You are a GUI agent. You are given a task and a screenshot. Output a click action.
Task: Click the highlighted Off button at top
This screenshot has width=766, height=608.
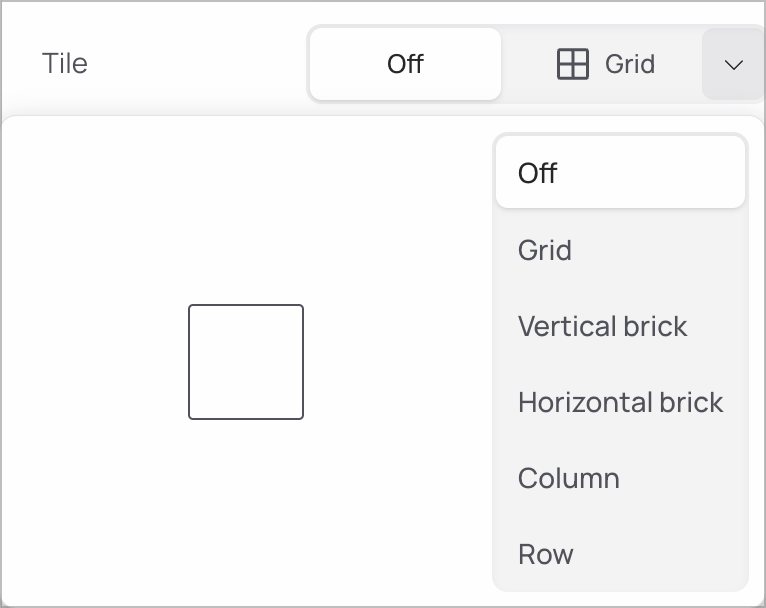(x=405, y=64)
